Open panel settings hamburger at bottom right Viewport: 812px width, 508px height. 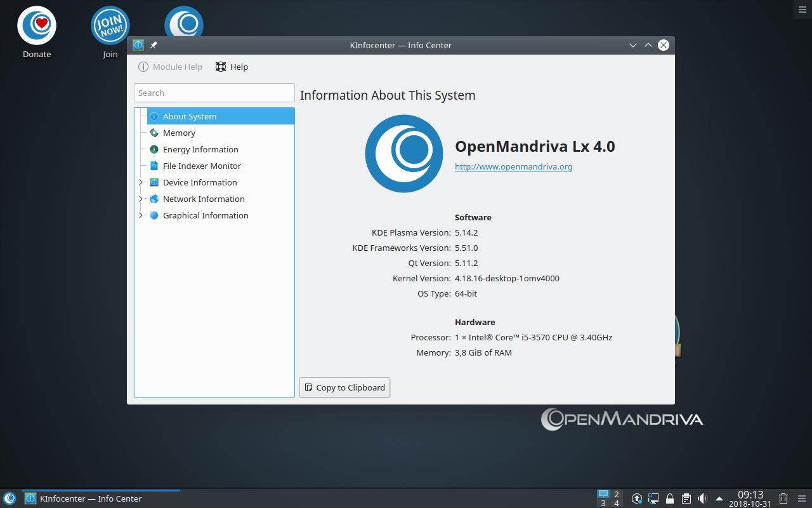point(802,498)
